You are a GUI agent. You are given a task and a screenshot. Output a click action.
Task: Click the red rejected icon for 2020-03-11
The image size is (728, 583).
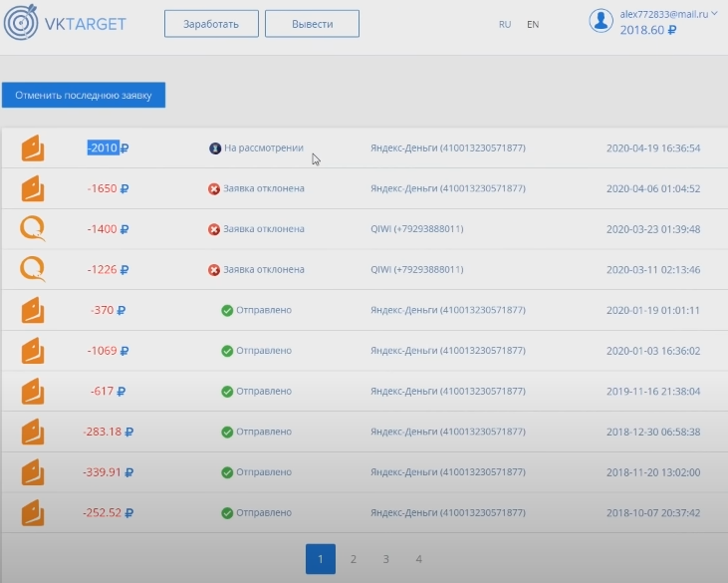(x=214, y=270)
